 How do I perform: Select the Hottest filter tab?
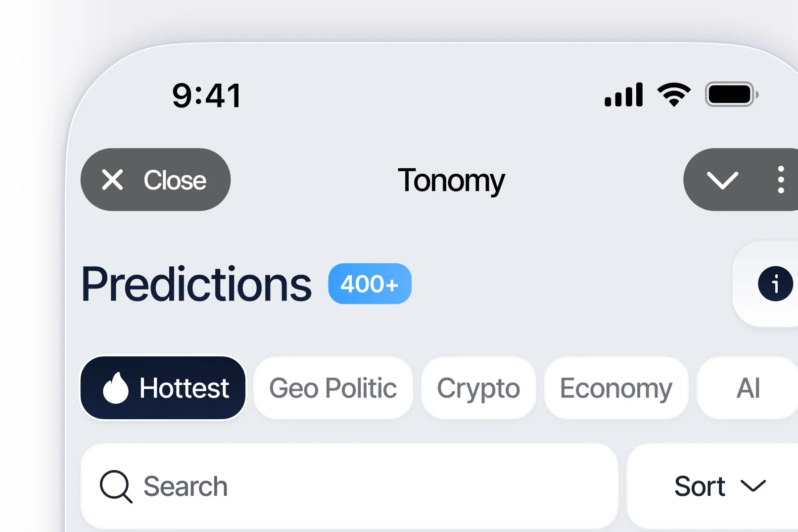click(163, 388)
